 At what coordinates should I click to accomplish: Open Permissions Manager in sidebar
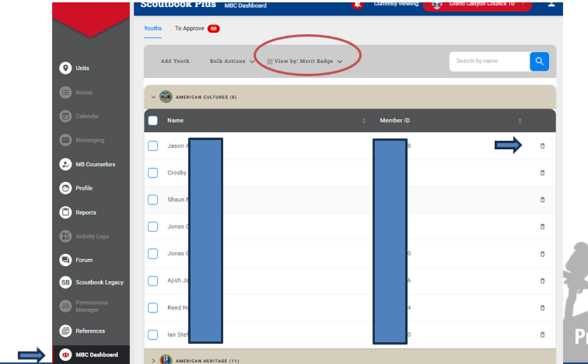coord(83,306)
